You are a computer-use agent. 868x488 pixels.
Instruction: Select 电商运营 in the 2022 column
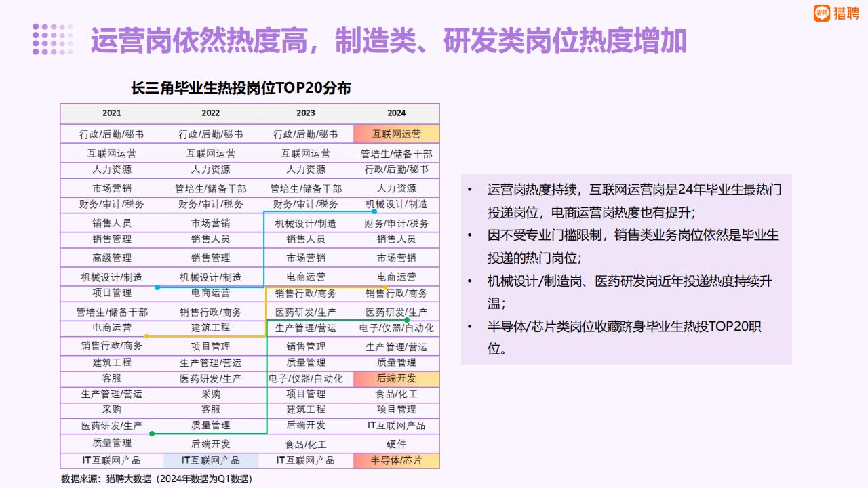[x=211, y=293]
